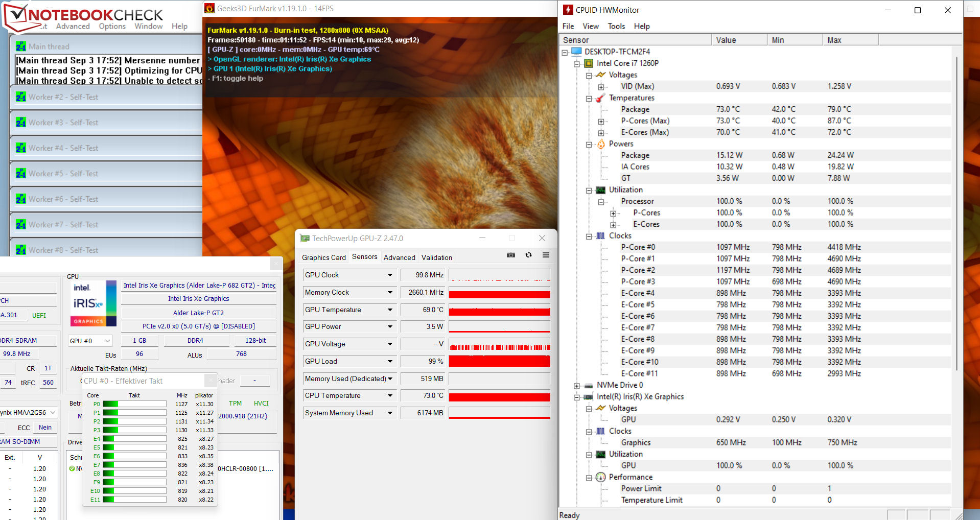
Task: Open the GPU-Z hamburger menu
Action: click(546, 255)
